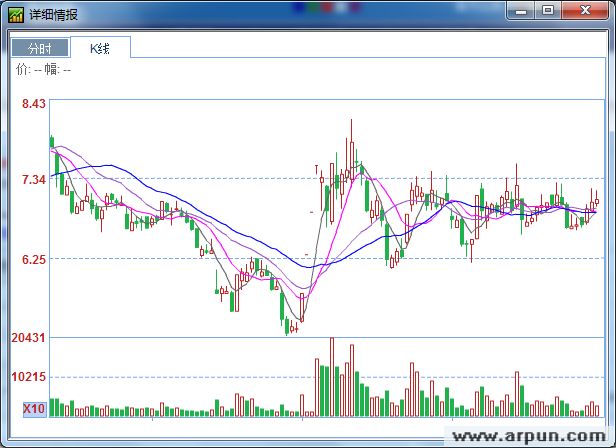Screen dimensions: 616x448
Task: Click the 详细情报 window title text
Action: (x=54, y=14)
